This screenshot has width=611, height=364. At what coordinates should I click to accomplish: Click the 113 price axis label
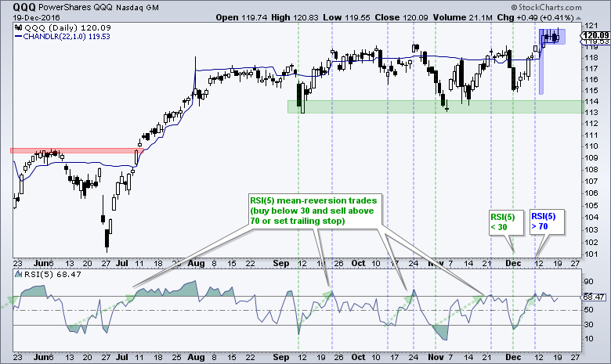click(591, 113)
